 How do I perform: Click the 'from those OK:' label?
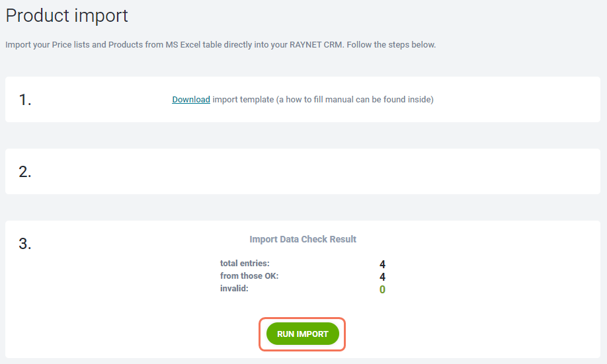pyautogui.click(x=249, y=276)
